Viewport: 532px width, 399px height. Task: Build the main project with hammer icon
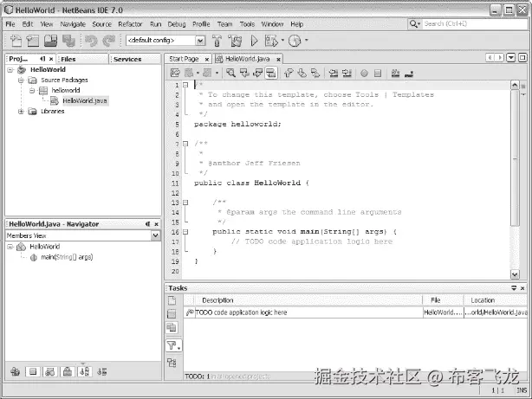coord(217,41)
